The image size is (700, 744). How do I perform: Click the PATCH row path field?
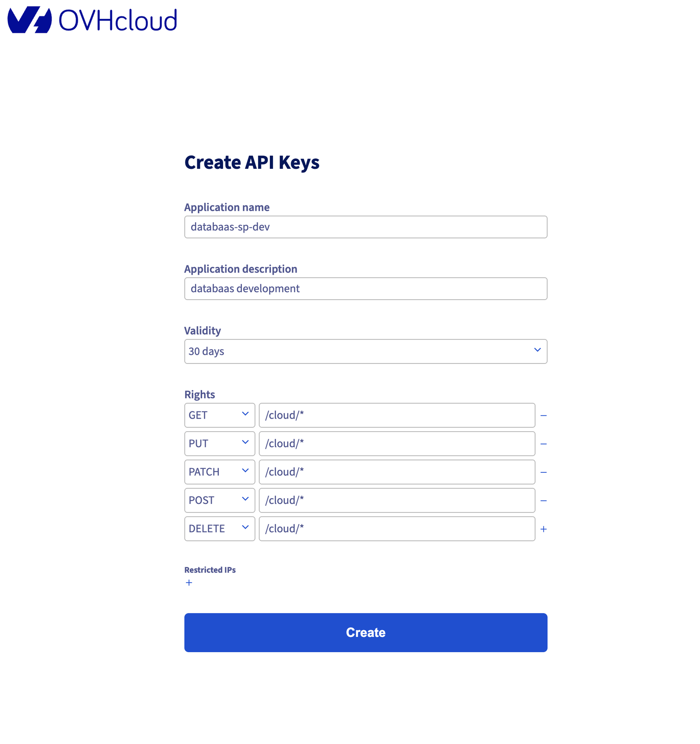click(x=397, y=472)
